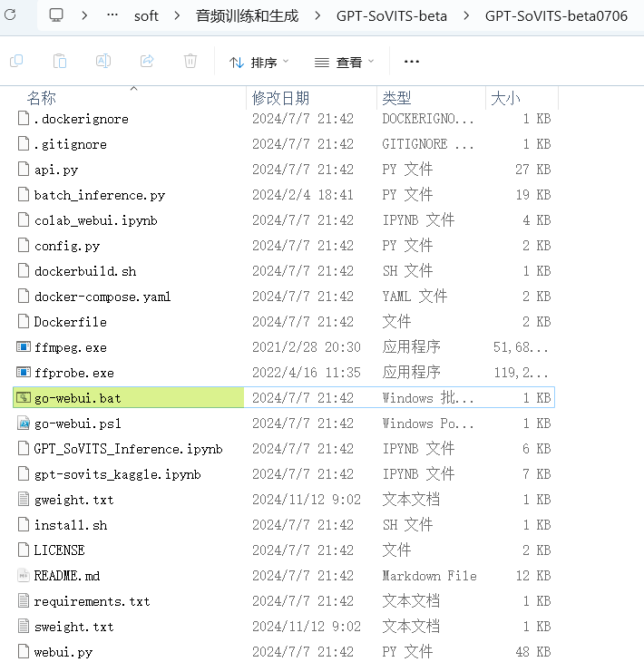
Task: Select requirements.txt document icon
Action: 24,600
